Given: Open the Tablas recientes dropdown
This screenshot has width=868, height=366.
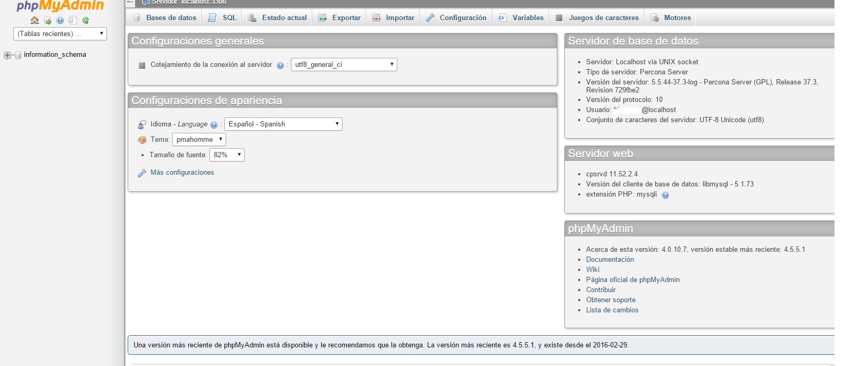Looking at the screenshot, I should coord(60,33).
